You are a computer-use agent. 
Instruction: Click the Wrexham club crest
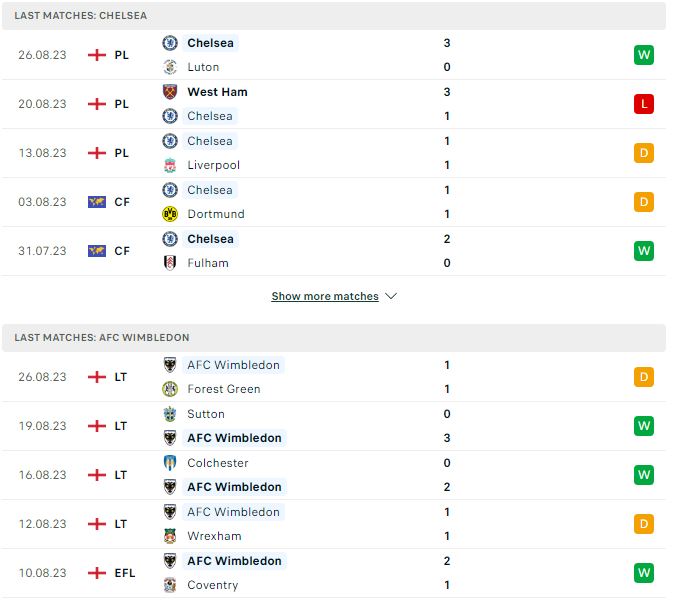(x=170, y=536)
